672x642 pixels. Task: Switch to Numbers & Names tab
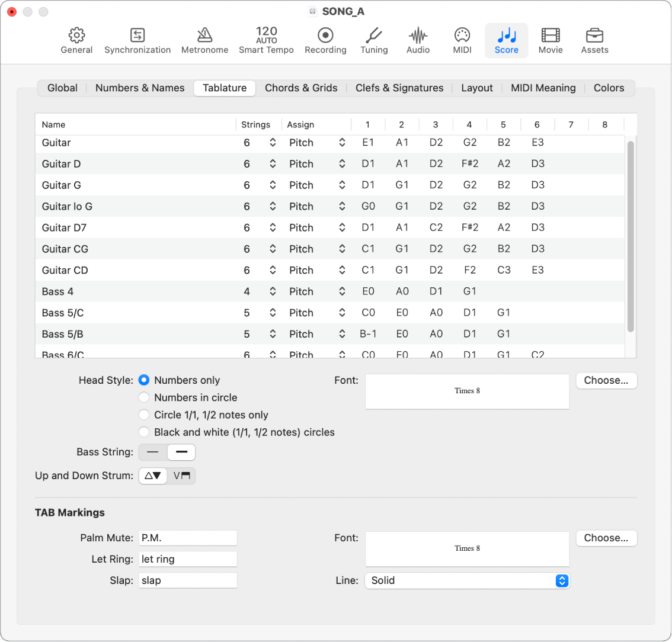(x=140, y=88)
